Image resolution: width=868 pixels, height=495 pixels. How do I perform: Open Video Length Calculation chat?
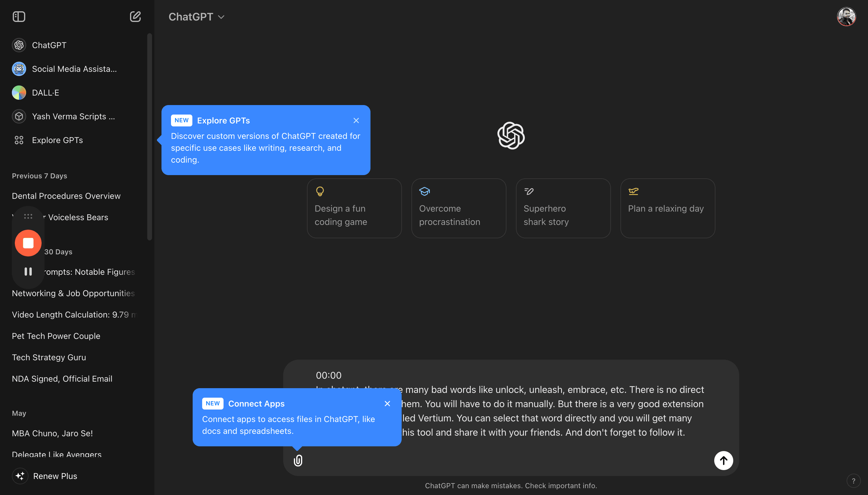click(74, 315)
